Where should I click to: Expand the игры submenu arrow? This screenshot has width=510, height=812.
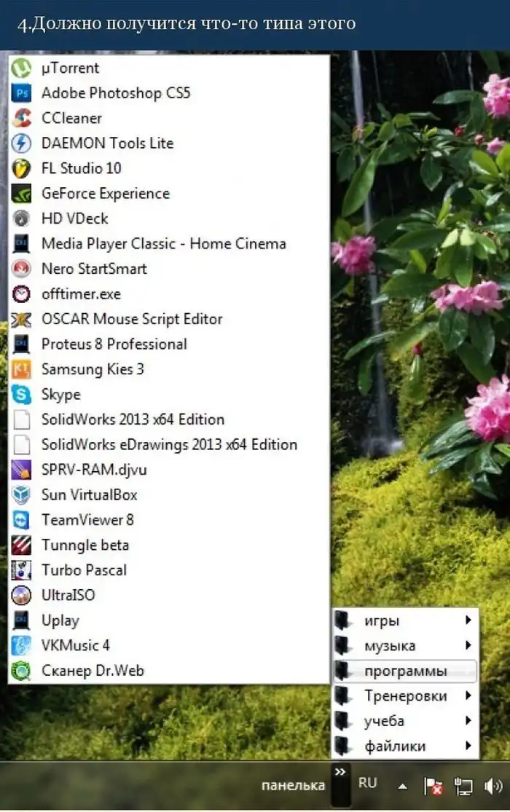pos(468,620)
